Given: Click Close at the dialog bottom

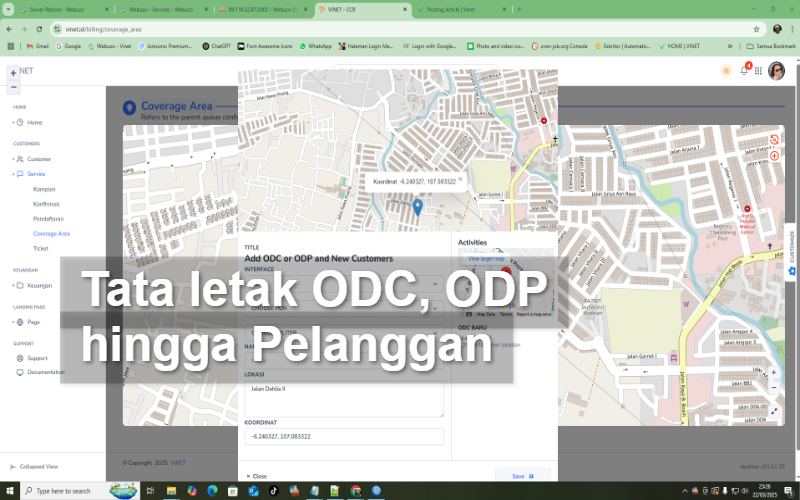Looking at the screenshot, I should [x=257, y=476].
